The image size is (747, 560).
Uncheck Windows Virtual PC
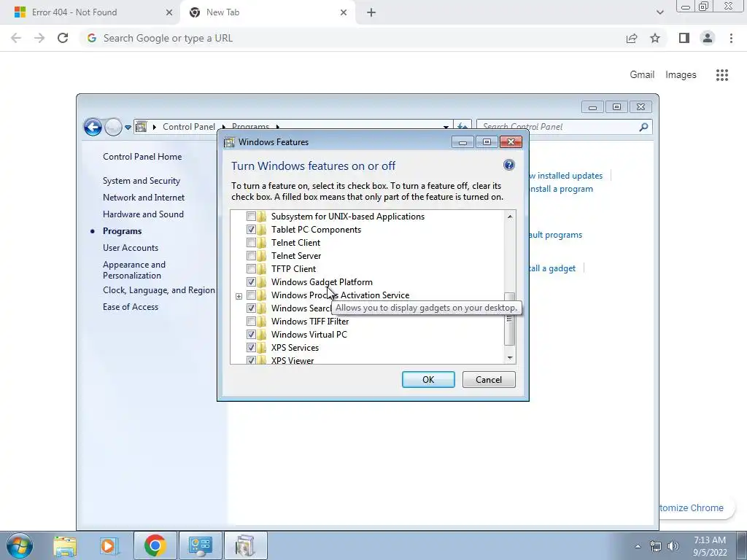(251, 334)
